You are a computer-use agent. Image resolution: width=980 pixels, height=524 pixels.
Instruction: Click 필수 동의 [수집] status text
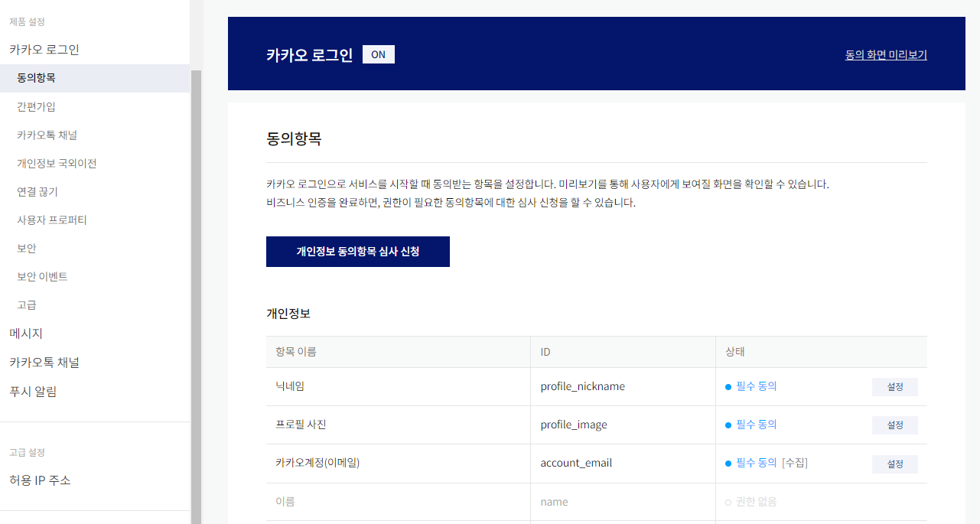[772, 463]
